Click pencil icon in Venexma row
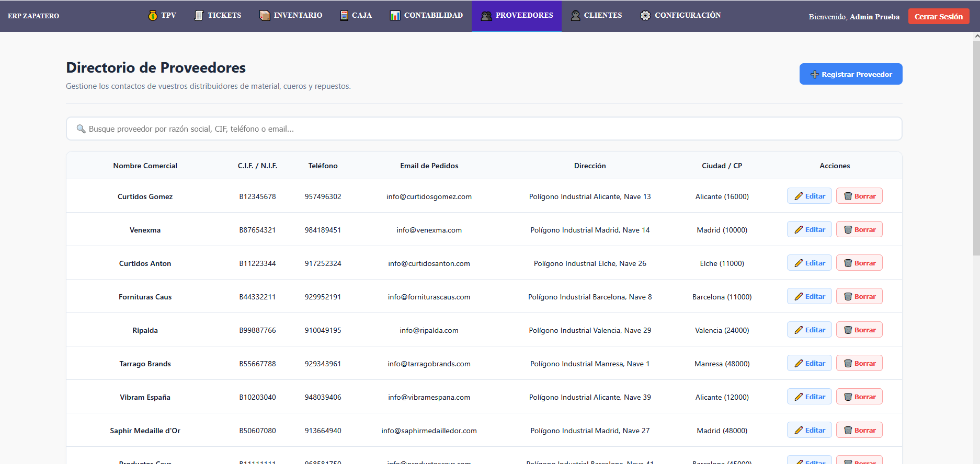980x464 pixels. pos(799,229)
